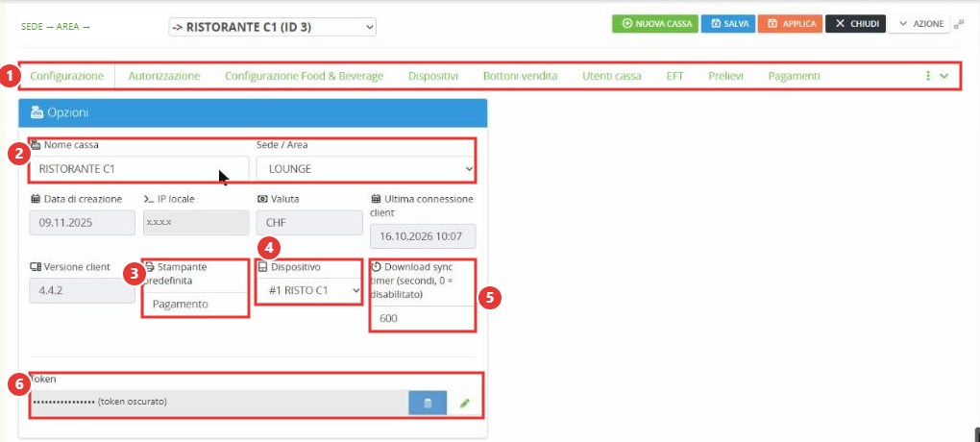Click the calendar icon by Ultima connessione
The height and width of the screenshot is (442, 980).
[x=376, y=200]
